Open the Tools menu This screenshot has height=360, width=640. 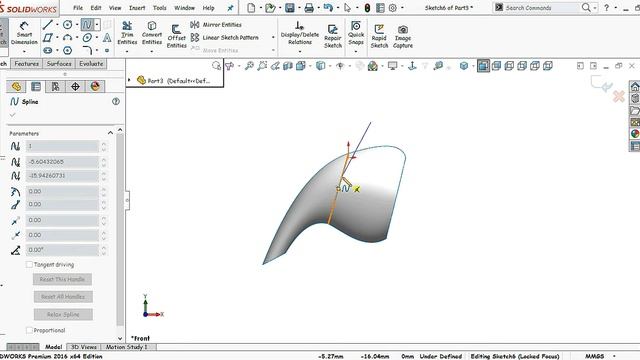pyautogui.click(x=160, y=8)
